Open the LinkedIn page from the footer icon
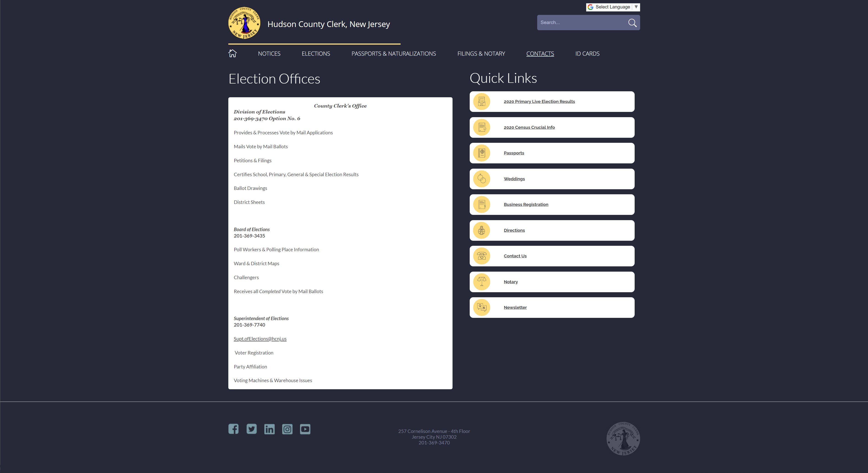The height and width of the screenshot is (473, 868). pos(269,429)
